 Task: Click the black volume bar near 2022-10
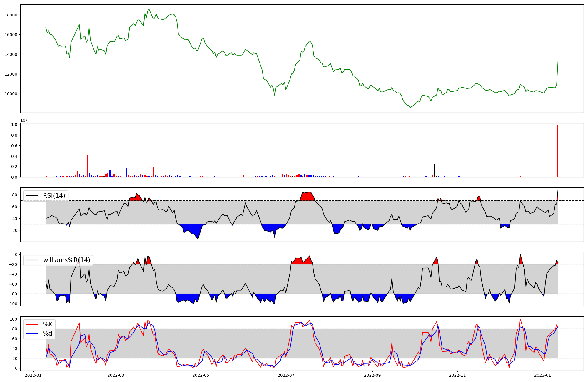pyautogui.click(x=434, y=171)
